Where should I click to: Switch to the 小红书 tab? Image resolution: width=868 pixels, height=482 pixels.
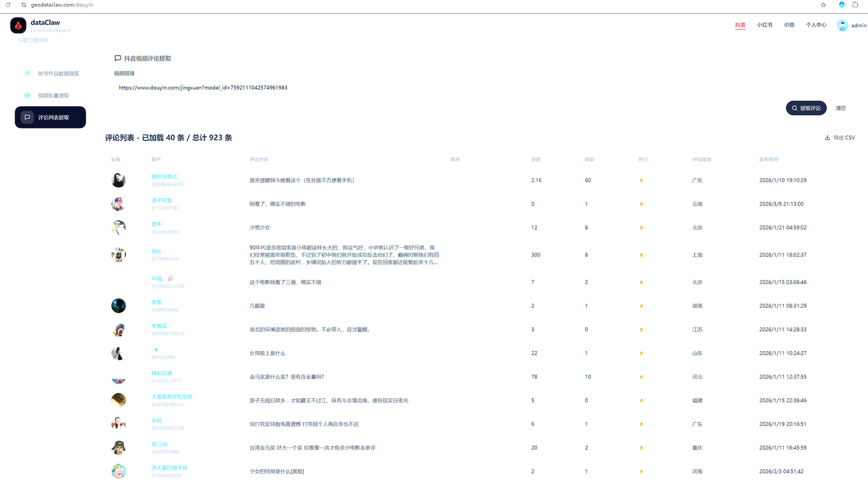click(x=764, y=25)
